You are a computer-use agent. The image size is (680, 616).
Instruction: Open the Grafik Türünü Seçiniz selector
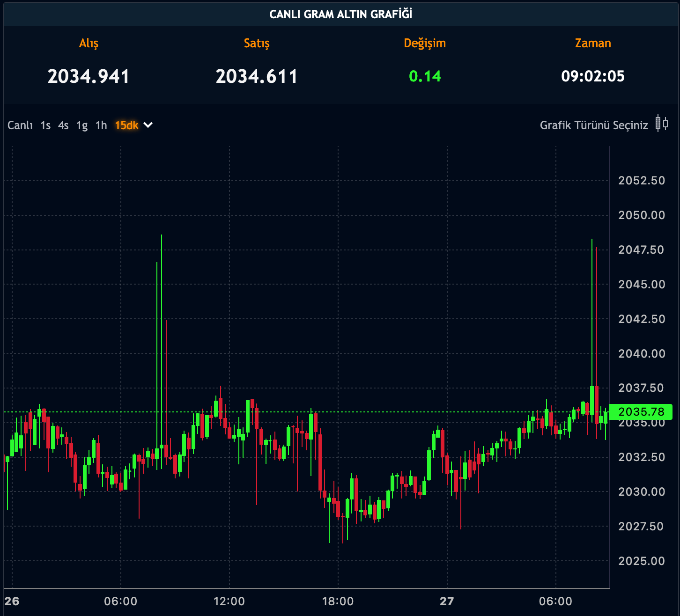tap(594, 125)
